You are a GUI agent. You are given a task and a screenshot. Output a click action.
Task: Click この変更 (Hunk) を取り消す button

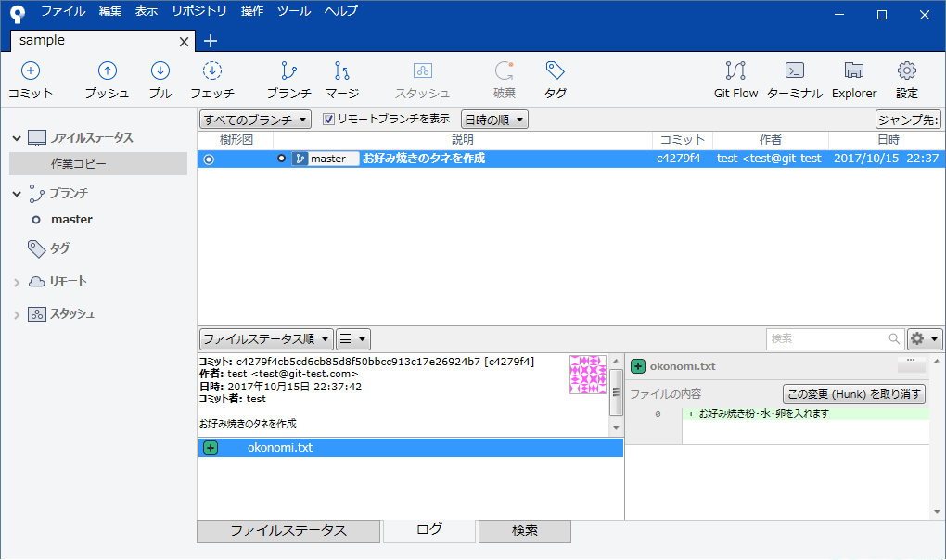coord(853,394)
